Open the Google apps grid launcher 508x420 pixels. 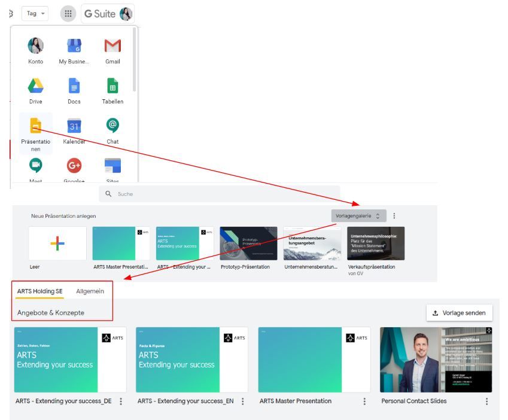[68, 14]
